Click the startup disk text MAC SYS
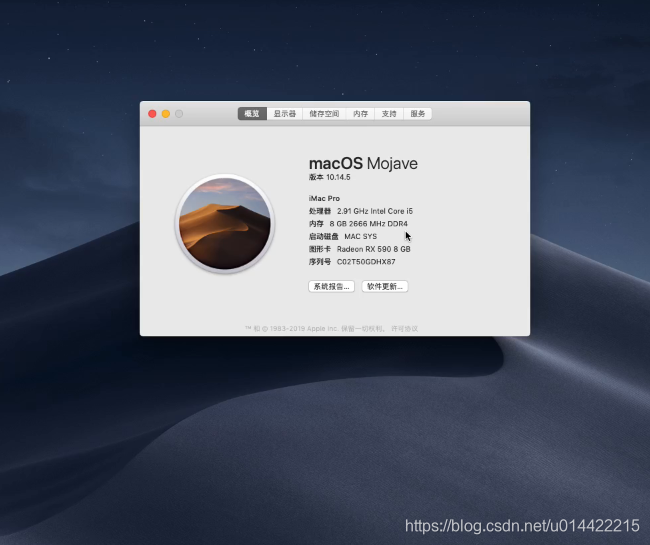This screenshot has width=650, height=545. (361, 237)
